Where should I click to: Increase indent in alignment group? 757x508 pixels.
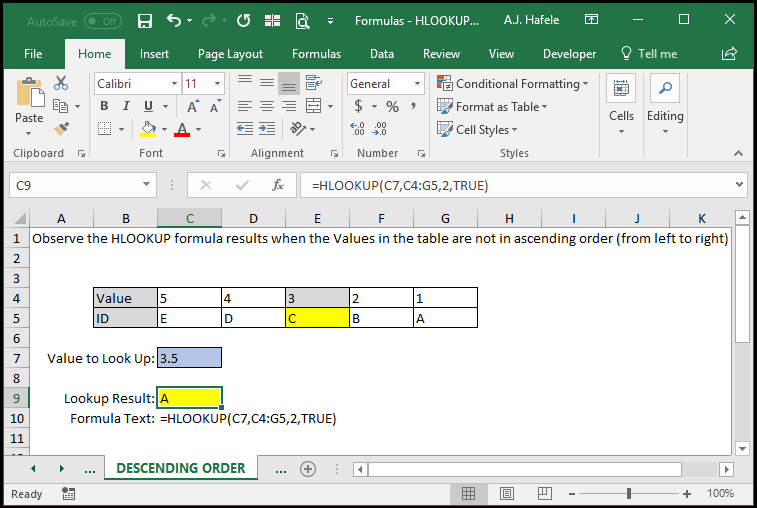[x=267, y=128]
